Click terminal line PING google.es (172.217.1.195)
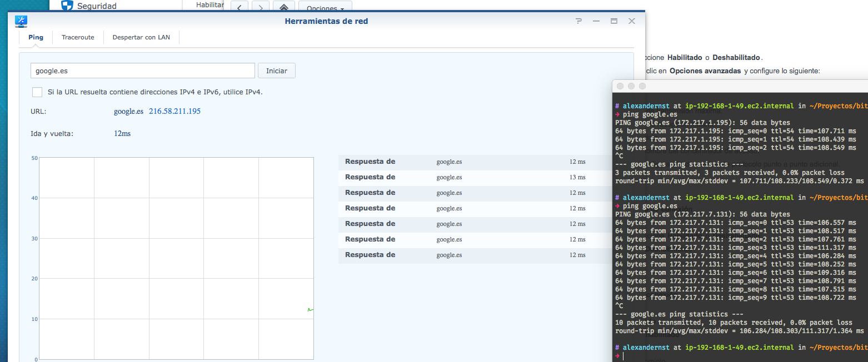Screen dimensions: 868x362 point(702,123)
